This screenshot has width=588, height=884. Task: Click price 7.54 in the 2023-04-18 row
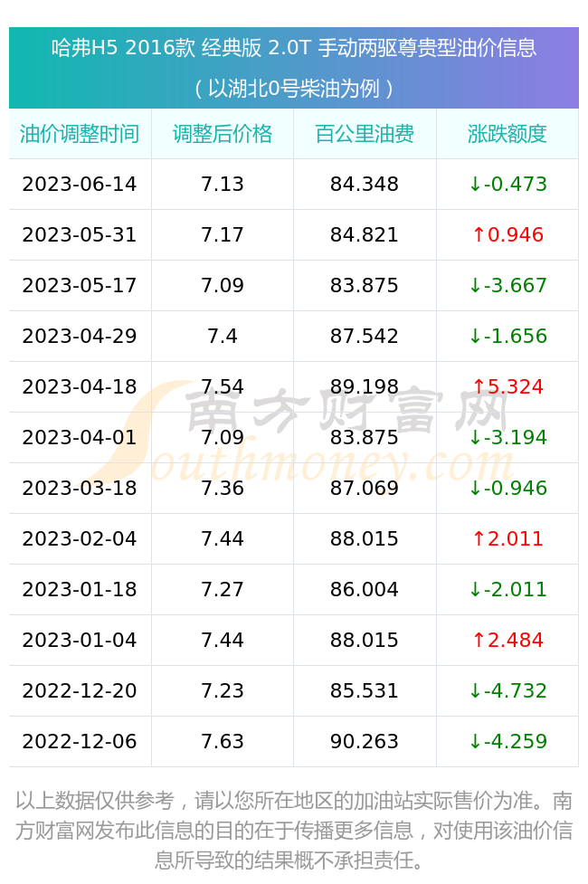coord(223,386)
